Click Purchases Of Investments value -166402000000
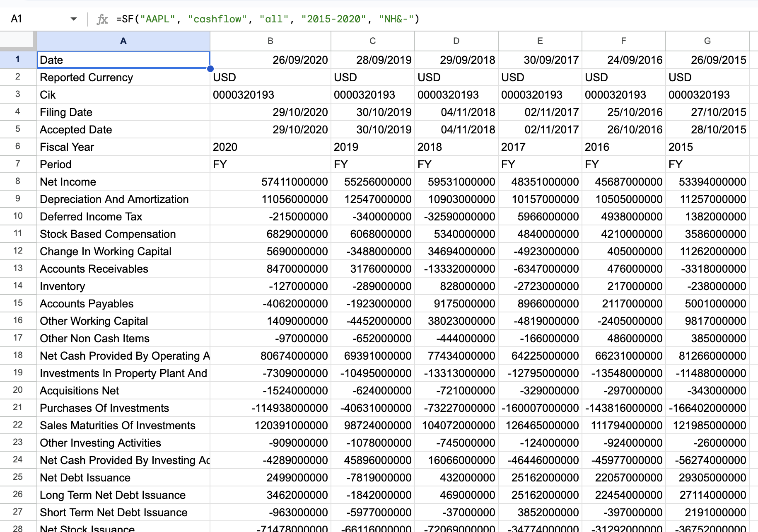 pyautogui.click(x=707, y=408)
